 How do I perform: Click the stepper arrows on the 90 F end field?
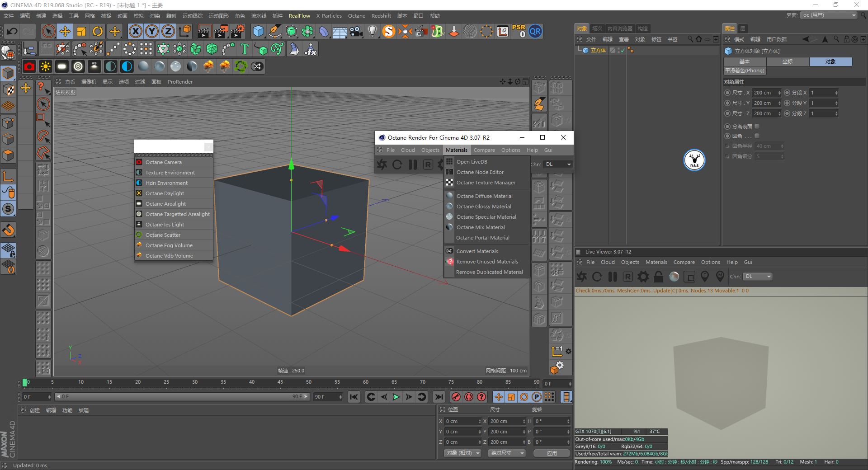point(340,397)
